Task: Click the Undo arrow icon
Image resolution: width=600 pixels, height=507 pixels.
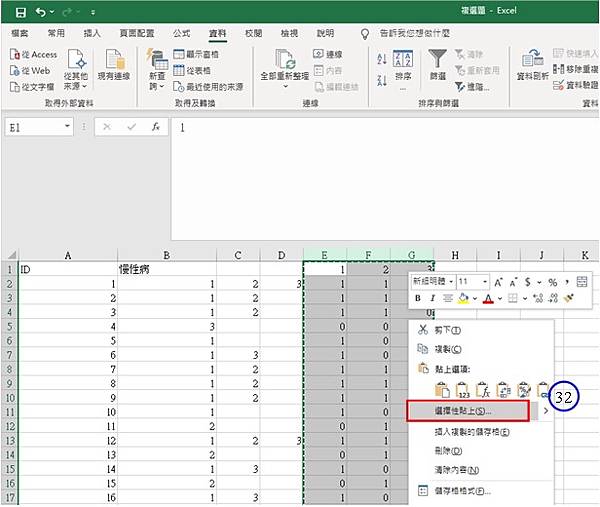Action: click(40, 12)
